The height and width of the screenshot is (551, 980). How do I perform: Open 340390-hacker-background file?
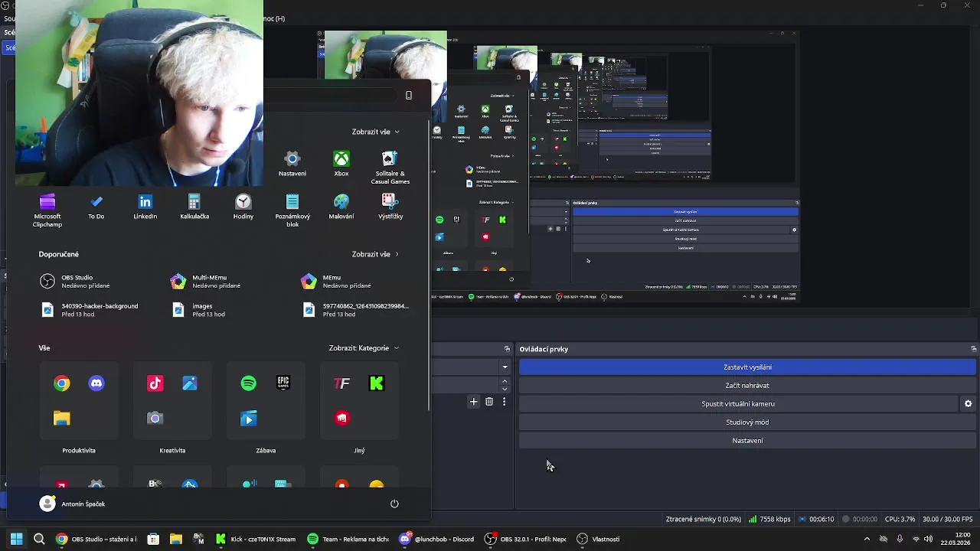coord(89,310)
